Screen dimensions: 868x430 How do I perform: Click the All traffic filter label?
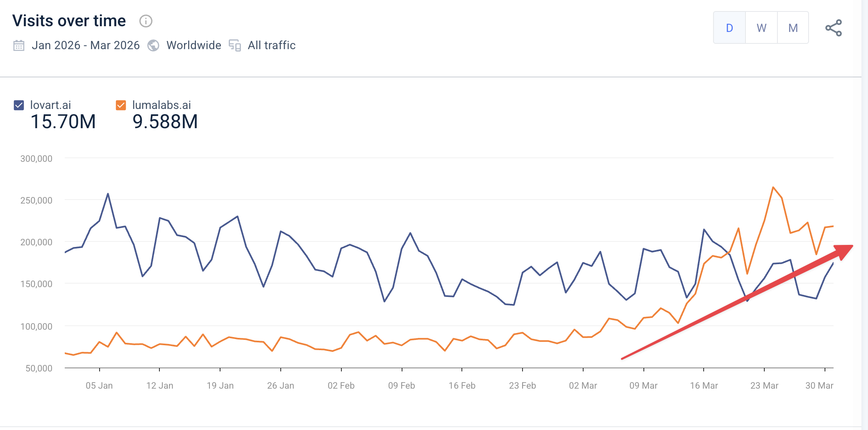point(271,45)
